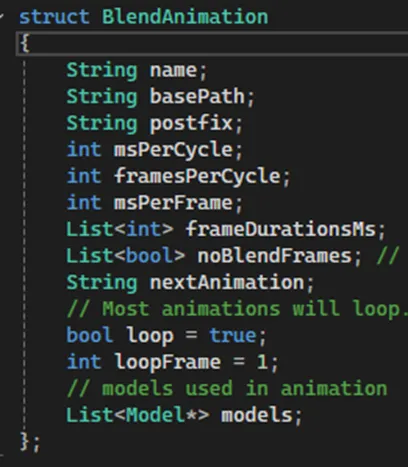
Task: Click the 'frameDurationsMs' variable
Action: 281,229
